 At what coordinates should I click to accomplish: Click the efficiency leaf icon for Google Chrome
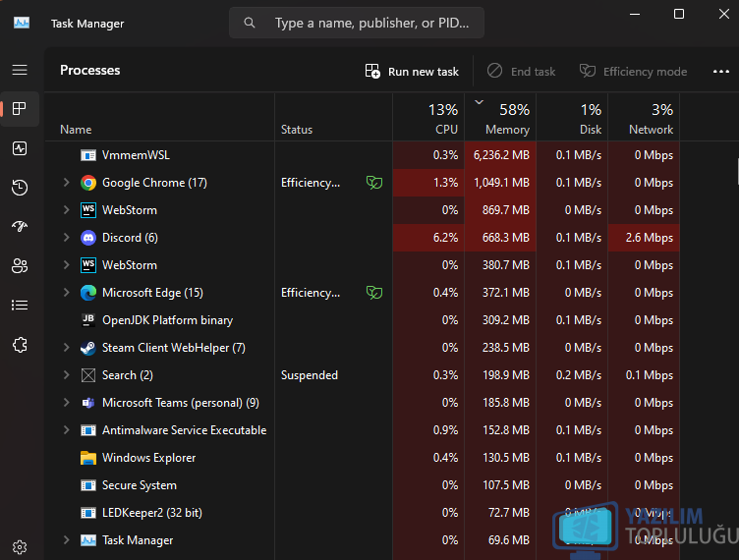click(374, 183)
